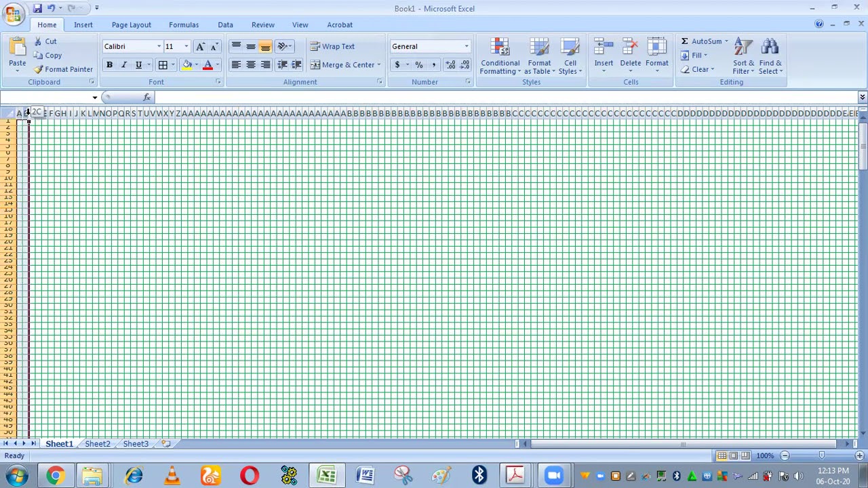Switch to the Formulas tab
868x488 pixels.
(184, 25)
